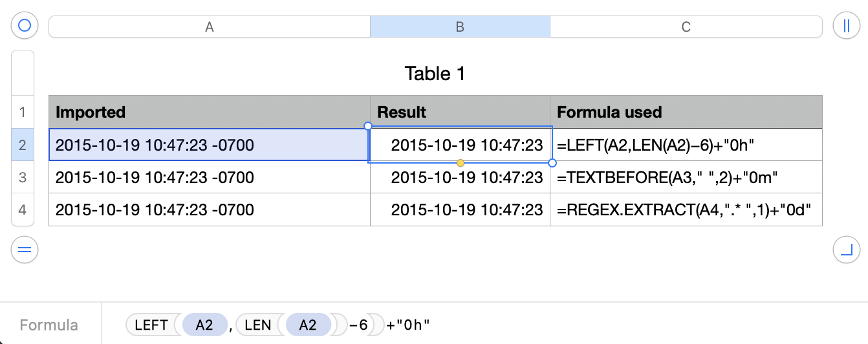The image size is (868, 344).
Task: Select column A header
Action: [x=209, y=27]
